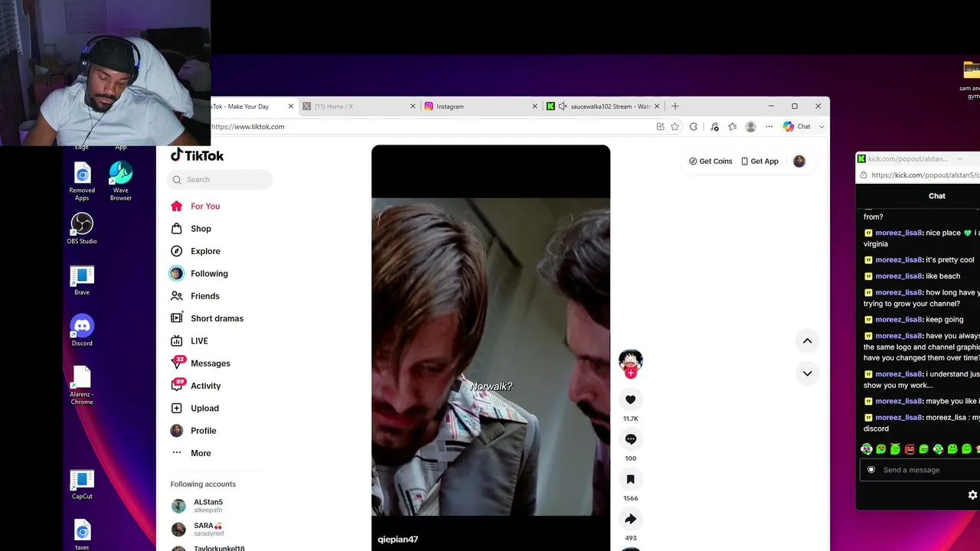Open creator name qiepian47
This screenshot has width=980, height=551.
pyautogui.click(x=398, y=540)
